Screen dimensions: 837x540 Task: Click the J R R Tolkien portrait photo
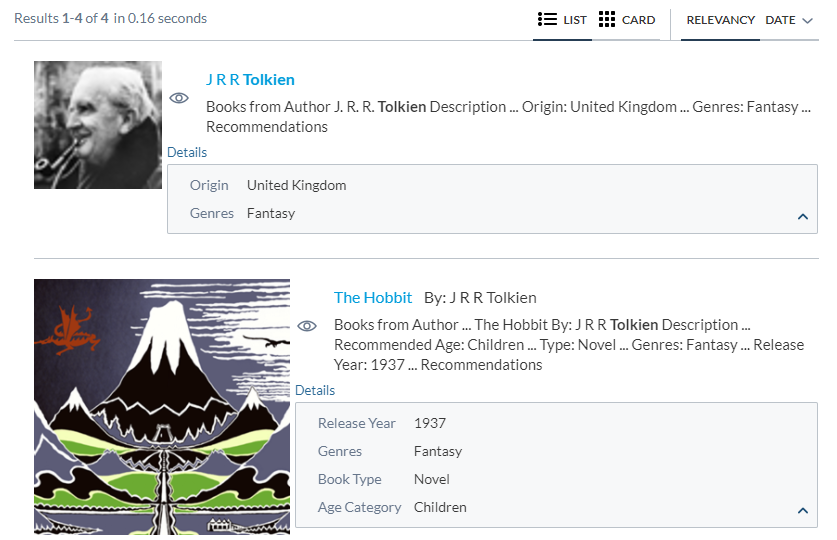tap(98, 125)
